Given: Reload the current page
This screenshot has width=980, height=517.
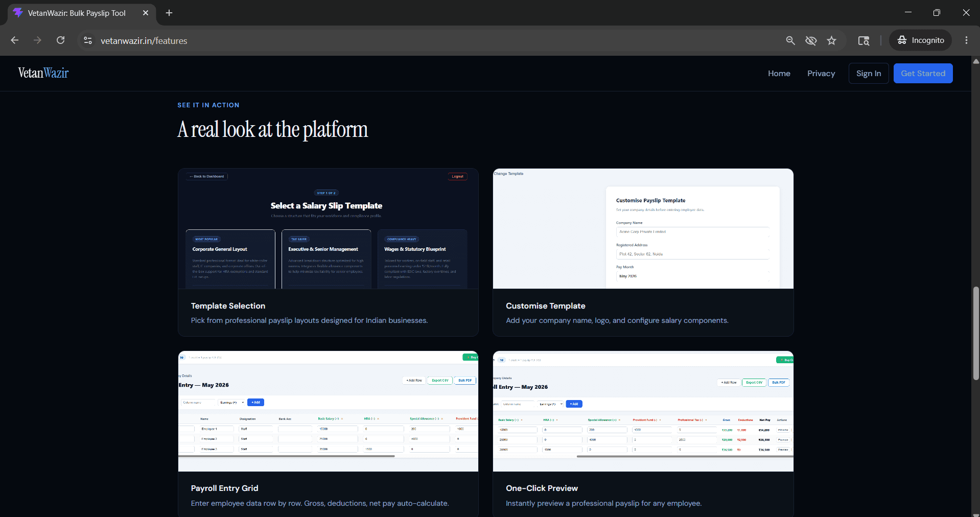Looking at the screenshot, I should 60,40.
